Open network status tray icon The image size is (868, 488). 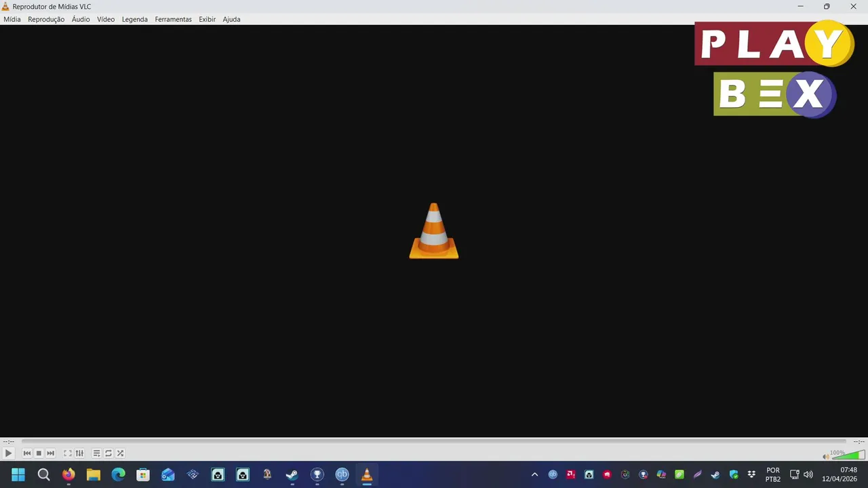(795, 474)
